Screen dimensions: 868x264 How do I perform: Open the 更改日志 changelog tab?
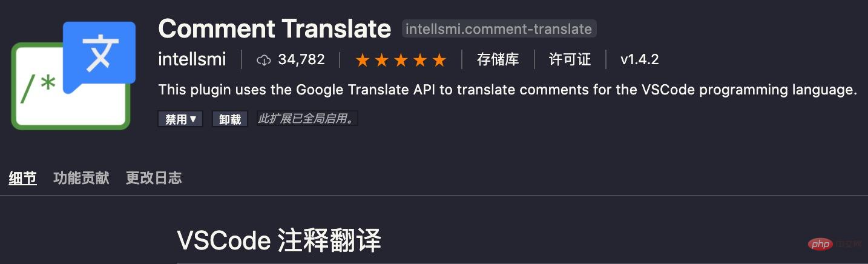154,178
